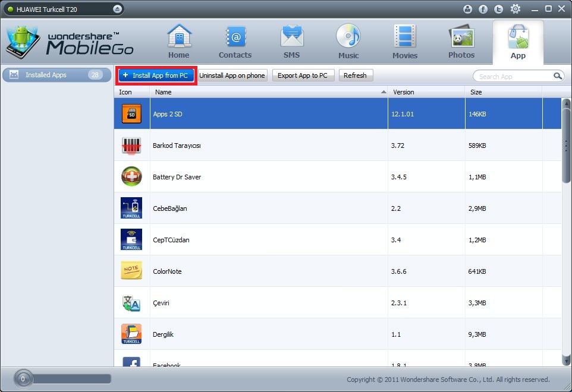Viewport: 572px width, 392px height.
Task: Click the installed apps count badge 28
Action: 95,75
